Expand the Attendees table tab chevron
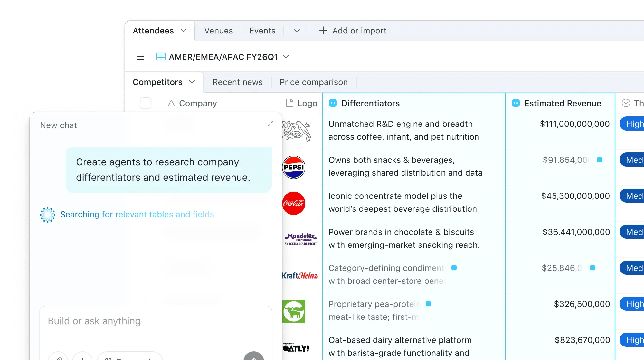 point(184,31)
